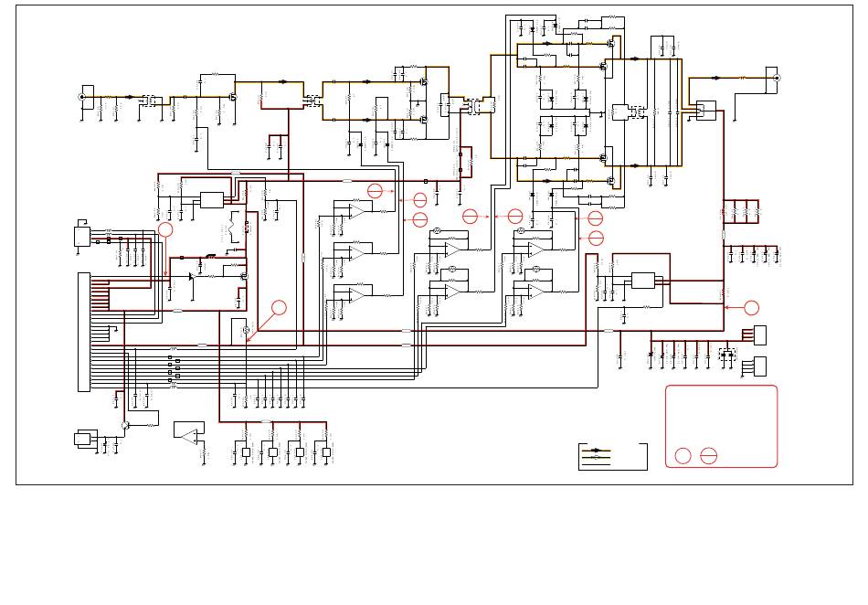Select the tall multi-pin connector block on left

[84, 332]
